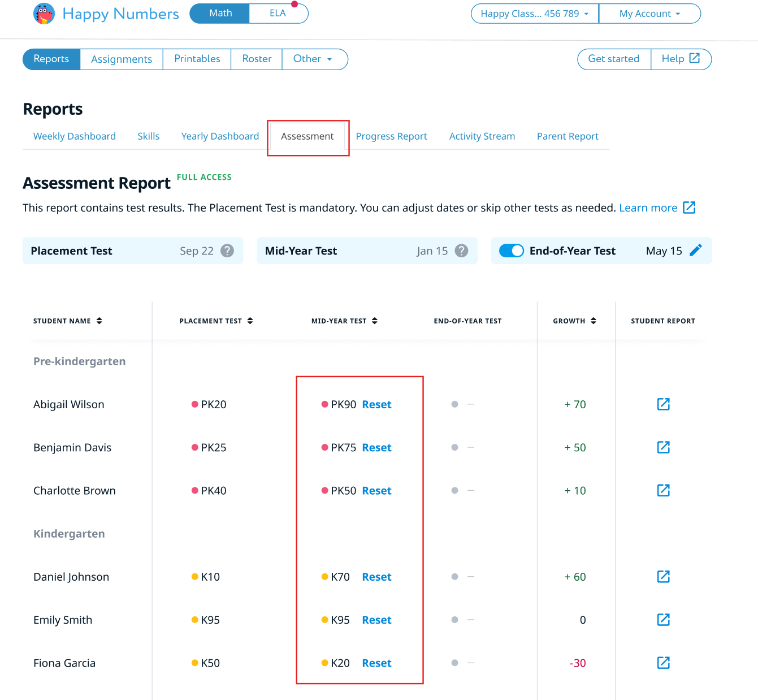758x700 pixels.
Task: Click the Happy Numbers dinosaur logo
Action: (x=44, y=14)
